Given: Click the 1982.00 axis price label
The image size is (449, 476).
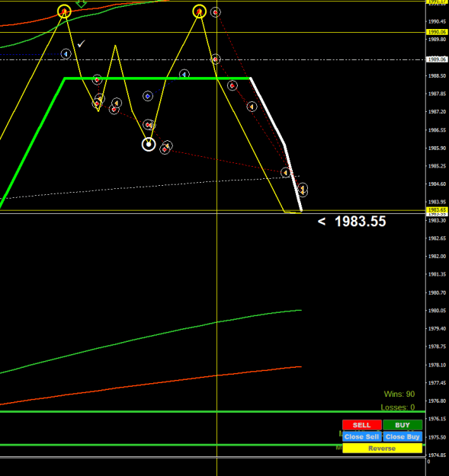Looking at the screenshot, I should click(437, 256).
